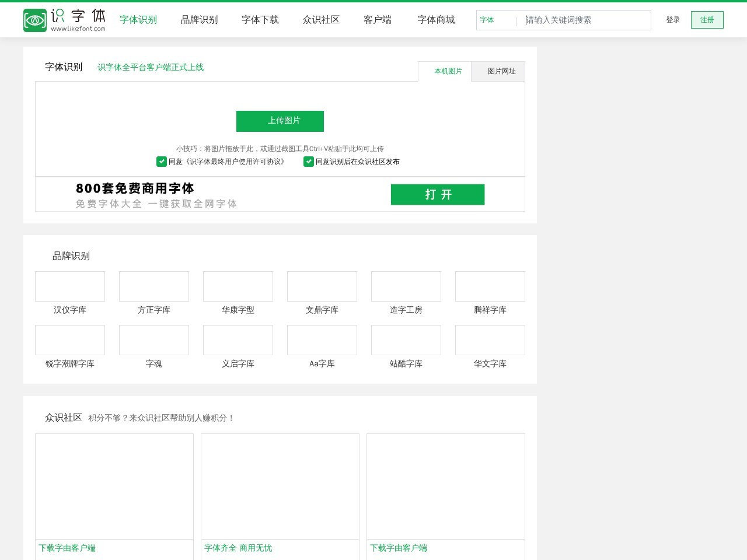Click the 汉仪字库 label text
Screen dimensions: 747x560
tap(70, 310)
